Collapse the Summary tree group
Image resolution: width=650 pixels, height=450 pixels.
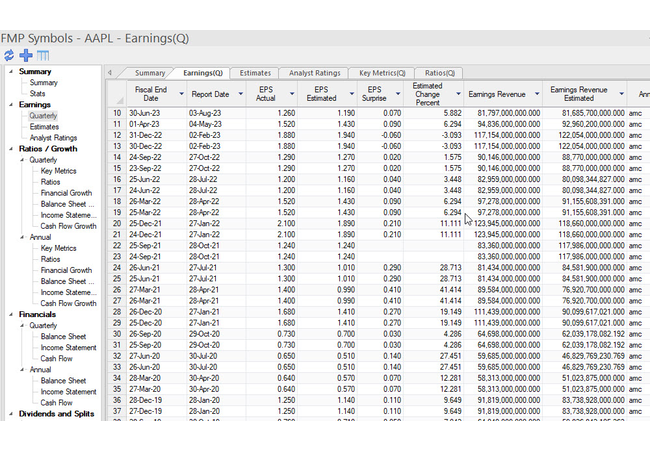11,72
